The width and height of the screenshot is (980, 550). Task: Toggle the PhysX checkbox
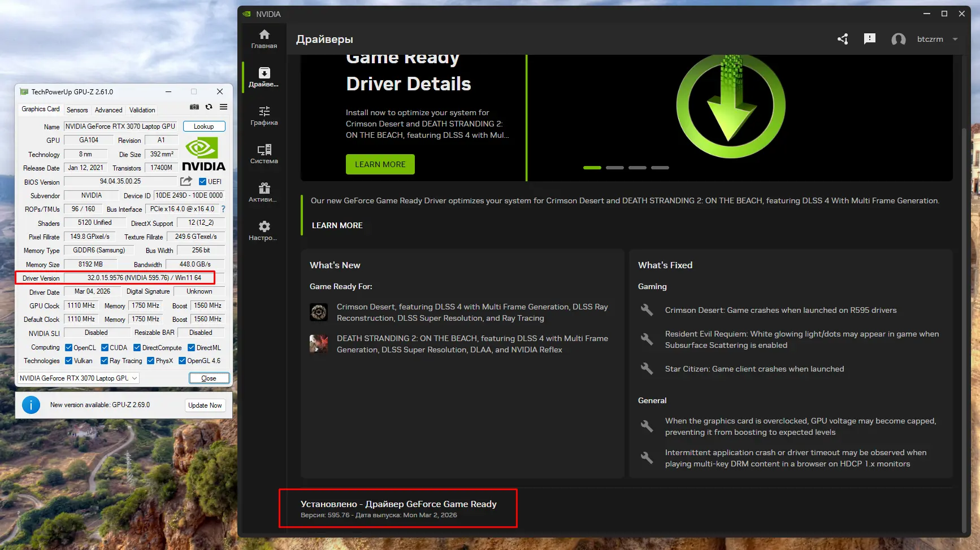[150, 361]
